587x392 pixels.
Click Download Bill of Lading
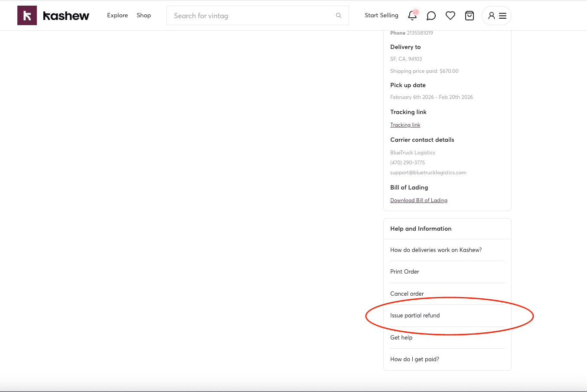pos(419,200)
